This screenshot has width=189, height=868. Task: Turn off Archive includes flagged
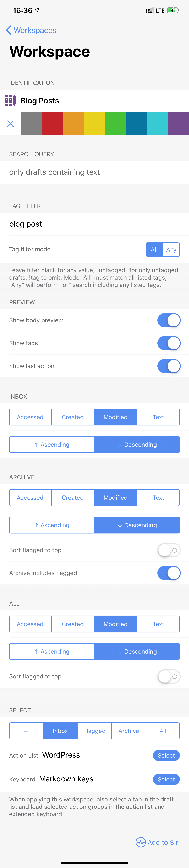169,573
